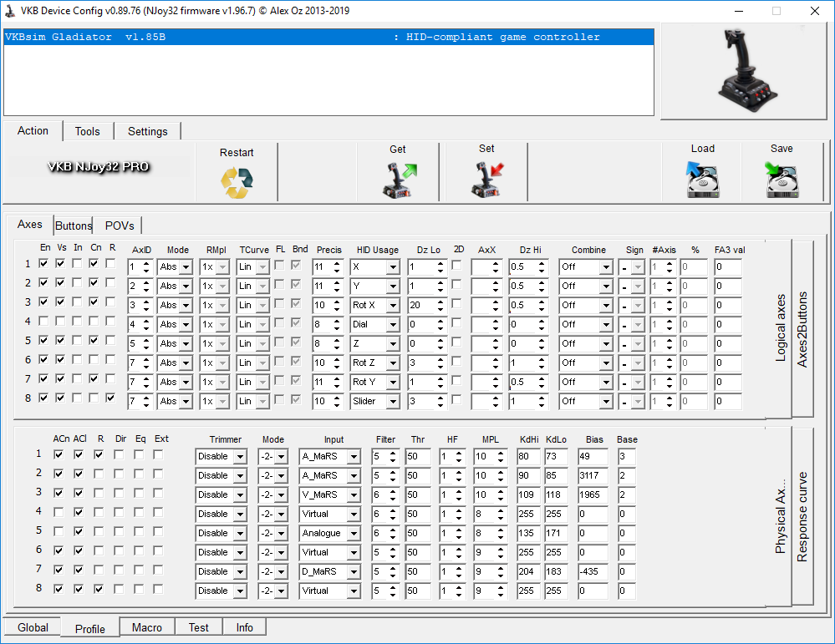Toggle R checkbox for logical axis 8
The height and width of the screenshot is (644, 835).
pos(110,398)
